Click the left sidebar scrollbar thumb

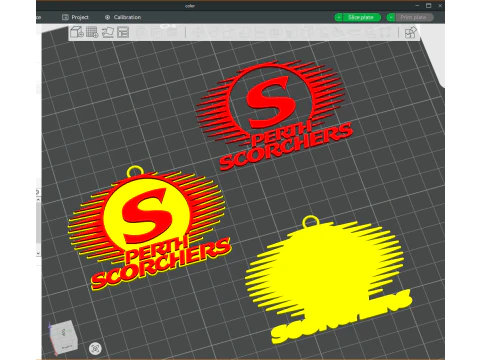point(39,223)
